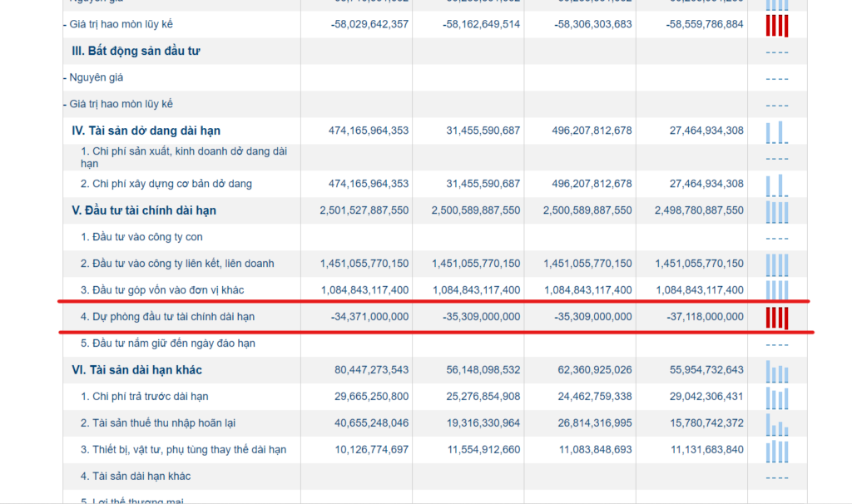This screenshot has width=852, height=504.
Task: Click sparkline for Chi phí xây dựng cơ bản dở dang
Action: pyautogui.click(x=777, y=185)
